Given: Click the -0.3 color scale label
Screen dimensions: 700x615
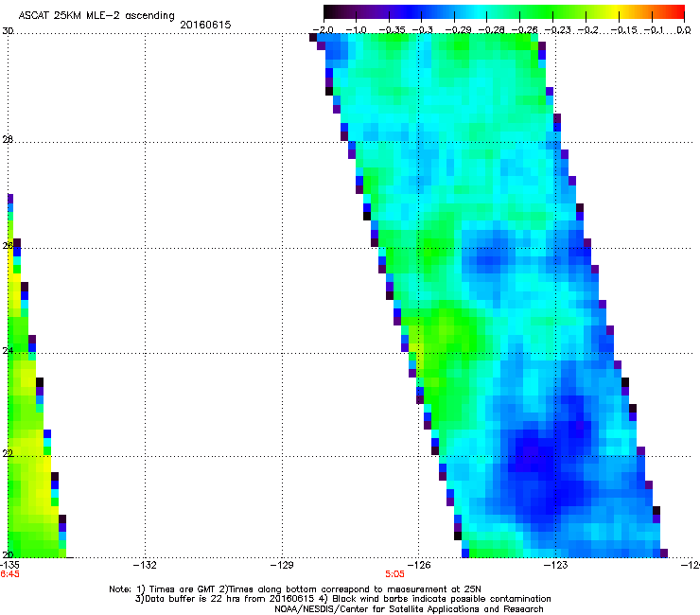Looking at the screenshot, I should 422,30.
